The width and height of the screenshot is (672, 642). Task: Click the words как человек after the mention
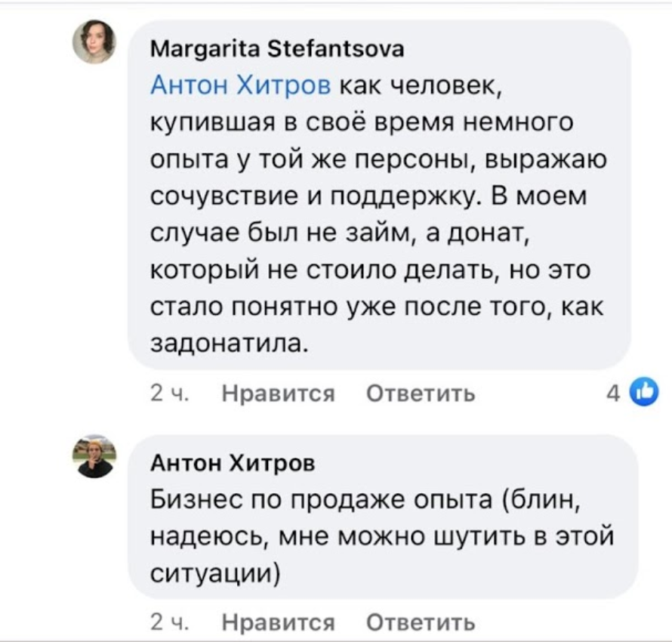(420, 85)
